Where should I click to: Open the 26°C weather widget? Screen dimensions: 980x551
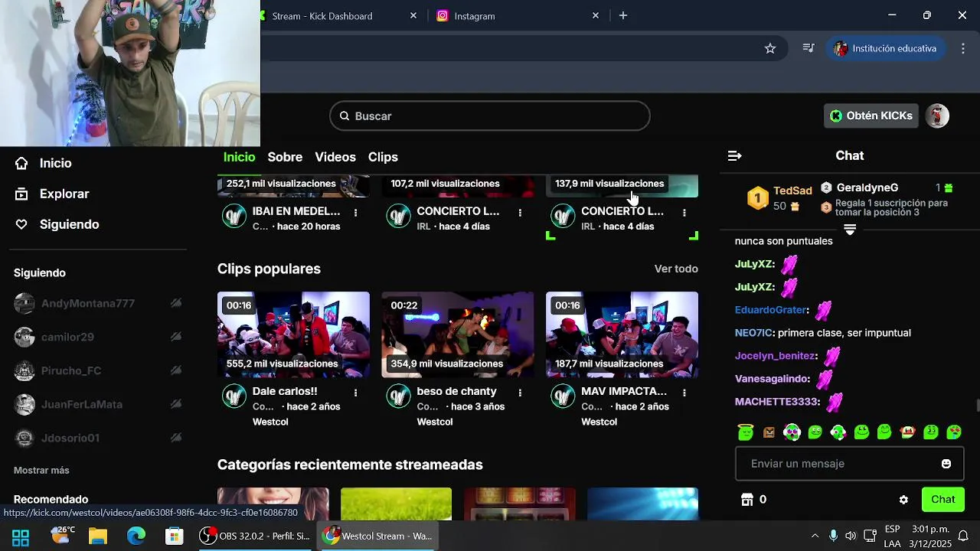click(x=63, y=534)
